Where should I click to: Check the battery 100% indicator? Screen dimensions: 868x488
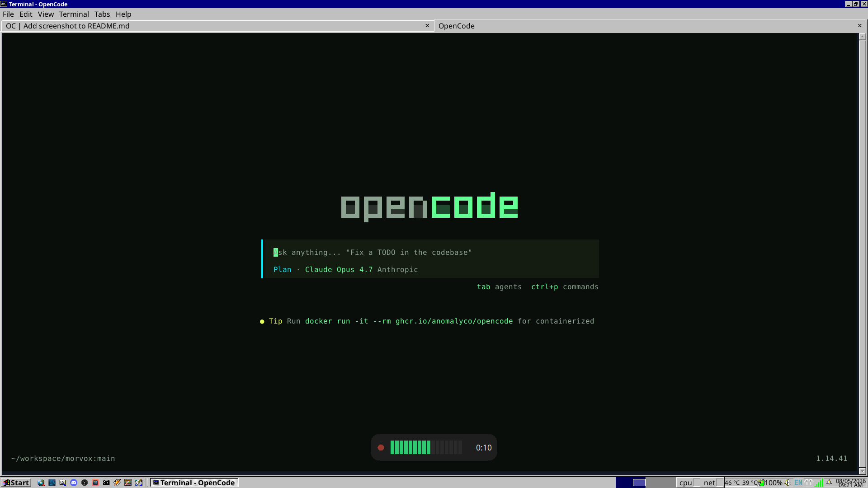[770, 483]
